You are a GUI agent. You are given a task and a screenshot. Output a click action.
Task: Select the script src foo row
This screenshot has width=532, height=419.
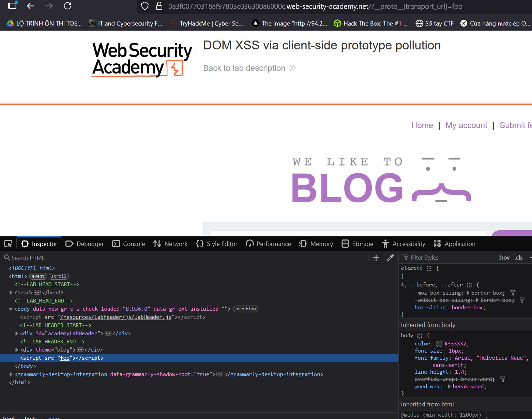pos(199,358)
